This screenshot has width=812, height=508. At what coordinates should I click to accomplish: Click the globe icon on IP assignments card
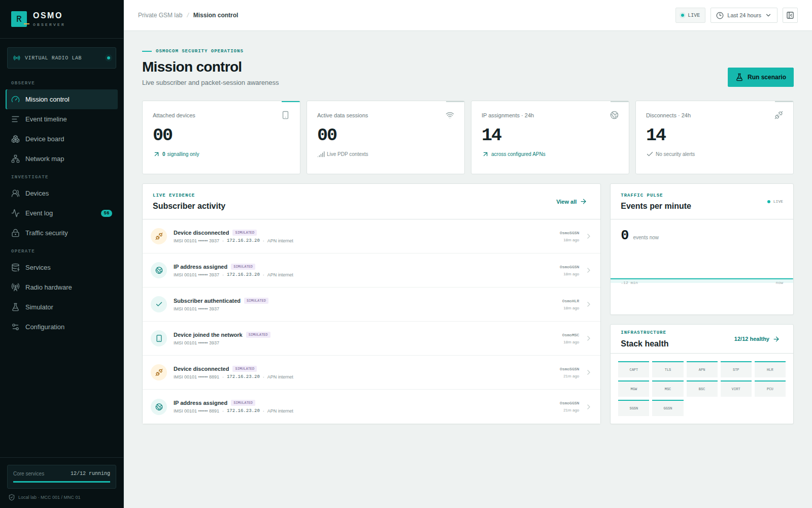tap(615, 115)
